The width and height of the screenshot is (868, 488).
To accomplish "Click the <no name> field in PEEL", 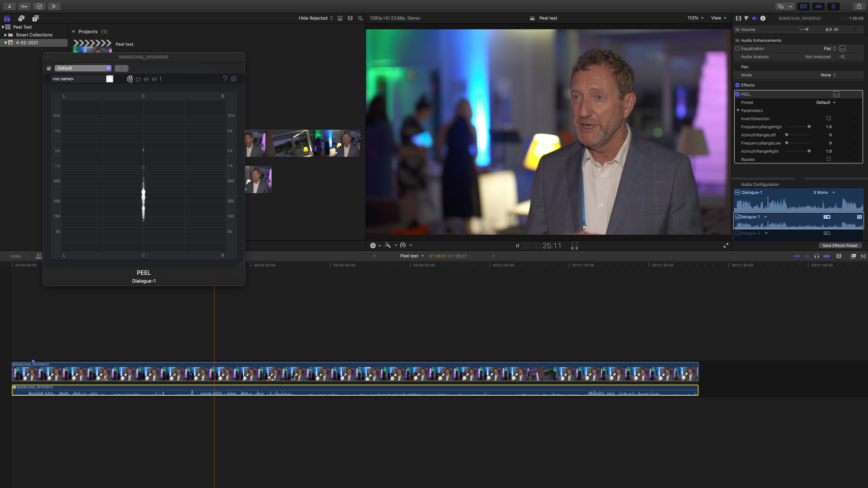I will pyautogui.click(x=78, y=79).
